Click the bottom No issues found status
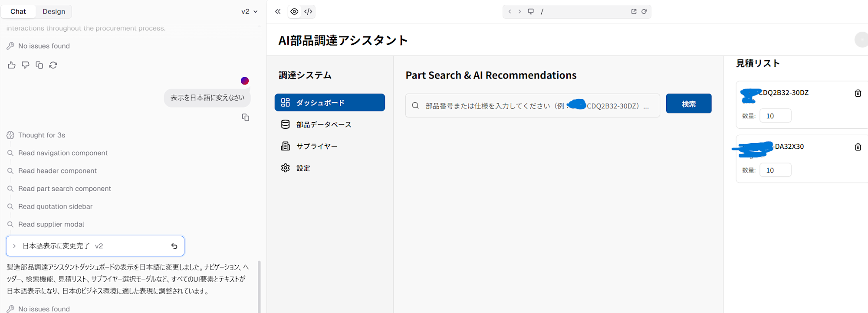Image resolution: width=868 pixels, height=313 pixels. (x=44, y=309)
